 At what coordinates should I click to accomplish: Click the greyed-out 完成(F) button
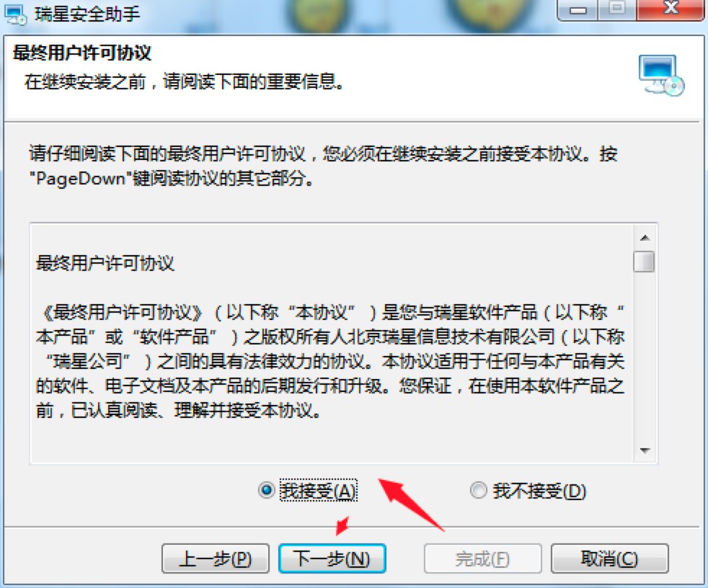tap(482, 558)
